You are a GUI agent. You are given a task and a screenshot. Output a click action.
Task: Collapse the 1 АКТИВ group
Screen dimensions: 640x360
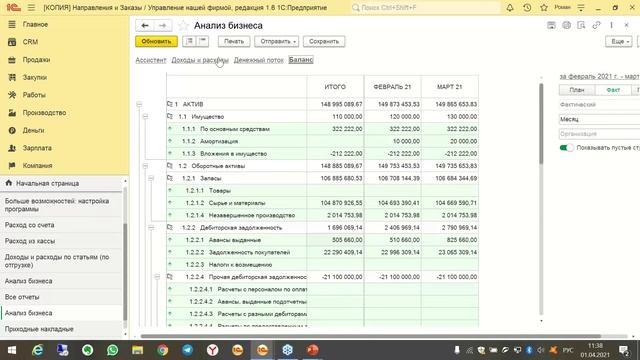[139, 104]
